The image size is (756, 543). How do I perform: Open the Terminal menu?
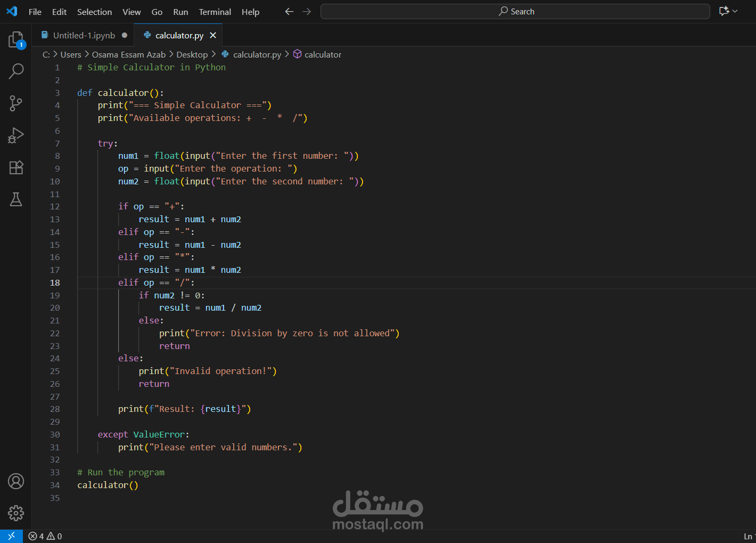coord(215,12)
